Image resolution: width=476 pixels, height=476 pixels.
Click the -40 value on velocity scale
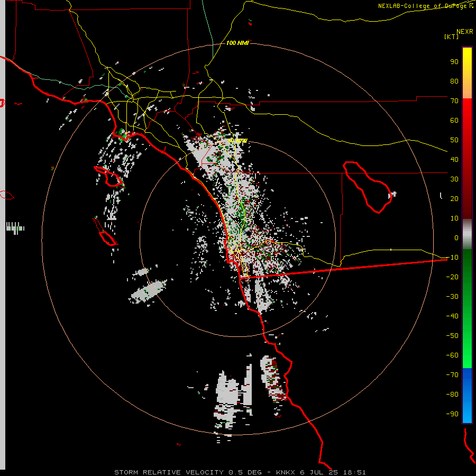[452, 316]
